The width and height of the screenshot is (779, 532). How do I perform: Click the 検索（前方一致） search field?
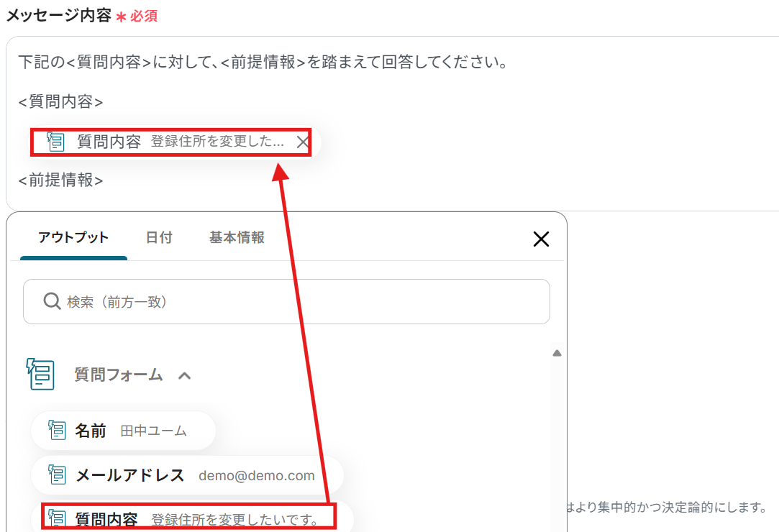click(286, 301)
